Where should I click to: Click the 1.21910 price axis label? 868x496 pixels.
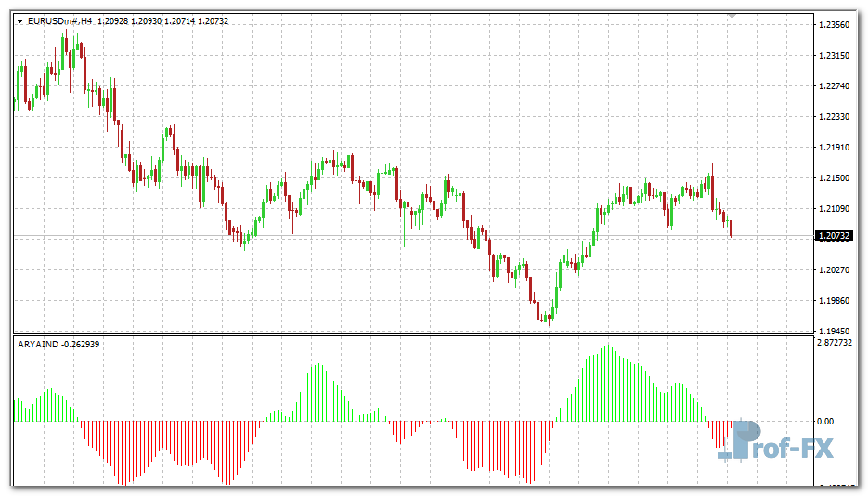(x=836, y=148)
